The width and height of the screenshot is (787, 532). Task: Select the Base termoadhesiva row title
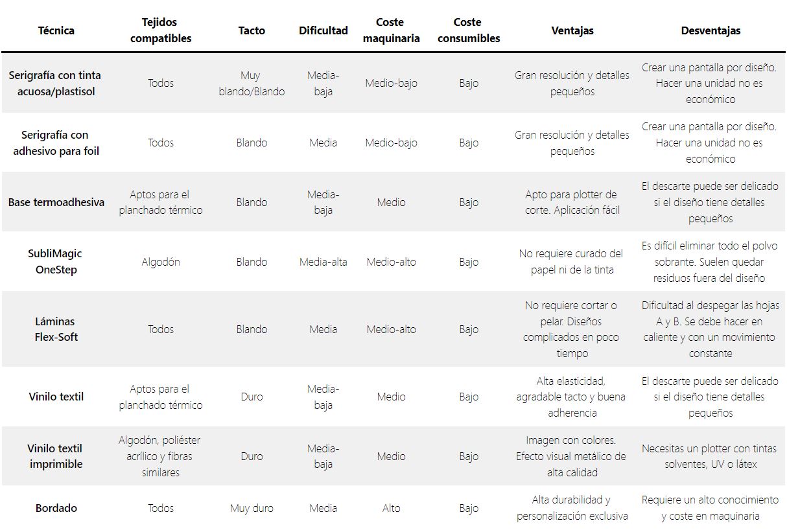(56, 202)
